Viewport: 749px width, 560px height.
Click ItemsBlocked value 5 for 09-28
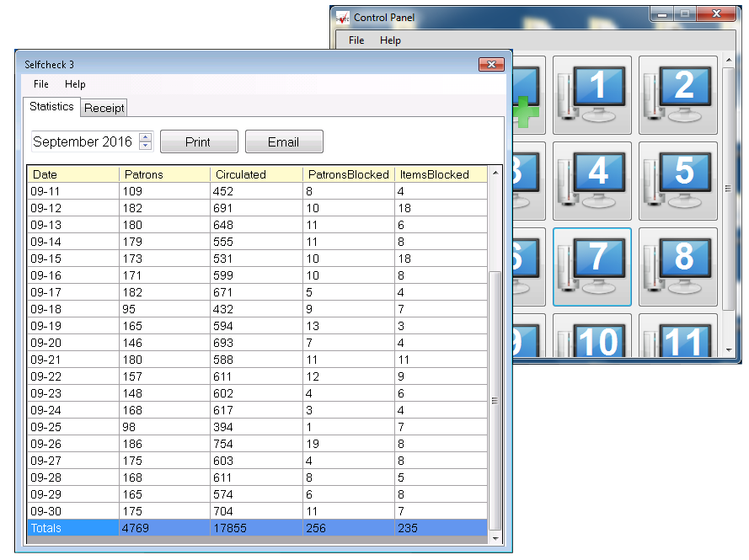(x=441, y=477)
